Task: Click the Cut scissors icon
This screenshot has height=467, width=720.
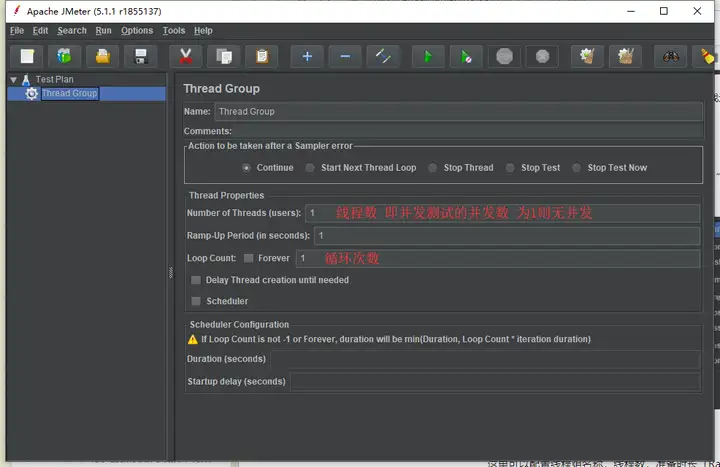Action: (x=186, y=56)
